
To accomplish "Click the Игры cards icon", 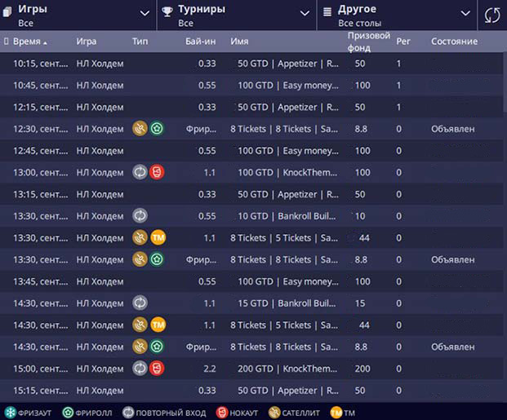I will pyautogui.click(x=7, y=12).
